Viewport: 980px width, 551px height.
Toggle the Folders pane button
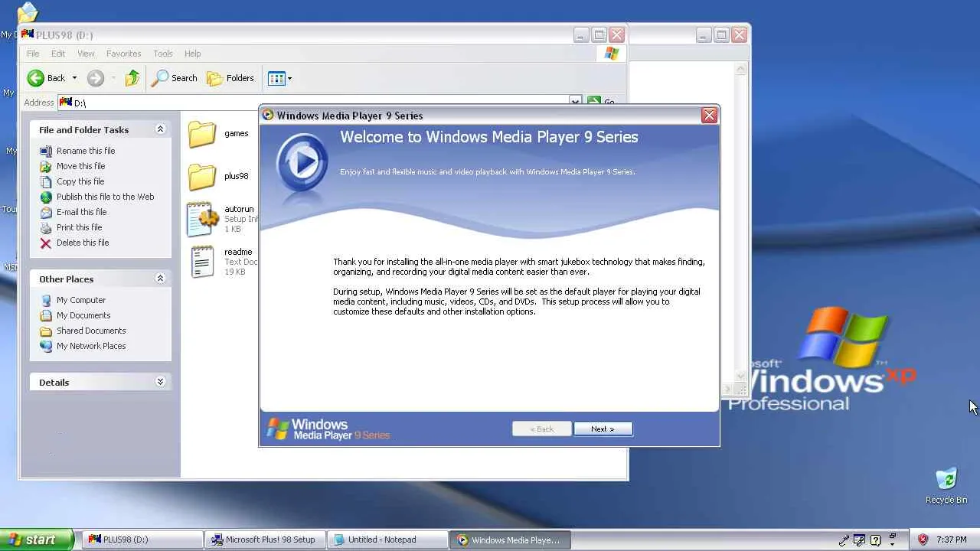pyautogui.click(x=230, y=78)
